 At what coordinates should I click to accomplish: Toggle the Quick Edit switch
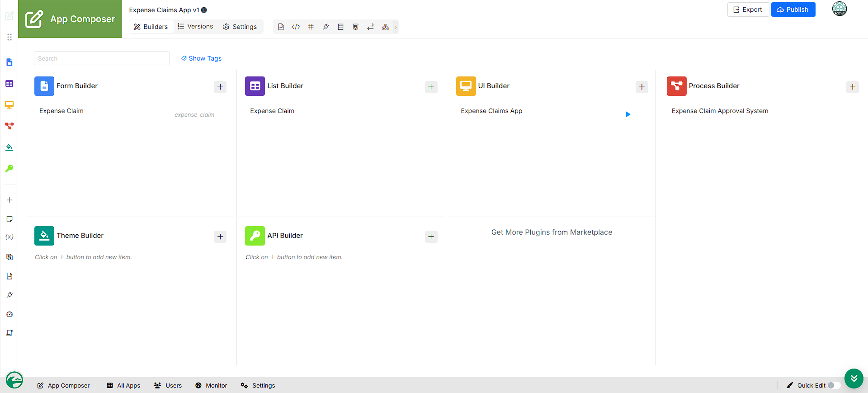(x=834, y=385)
